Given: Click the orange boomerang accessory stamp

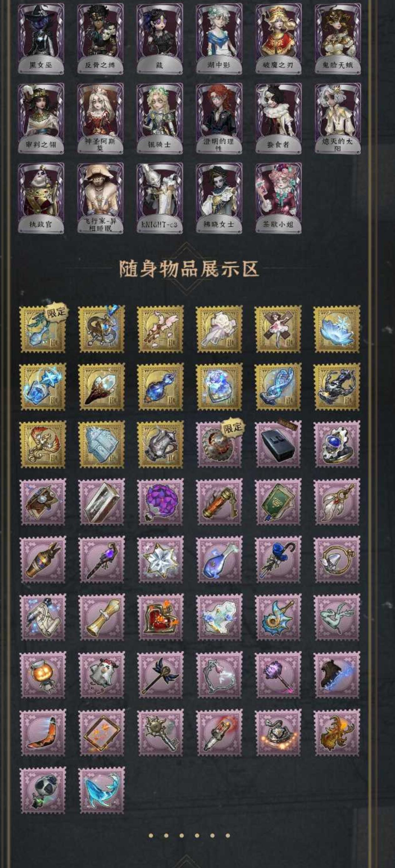Looking at the screenshot, I should tap(43, 732).
